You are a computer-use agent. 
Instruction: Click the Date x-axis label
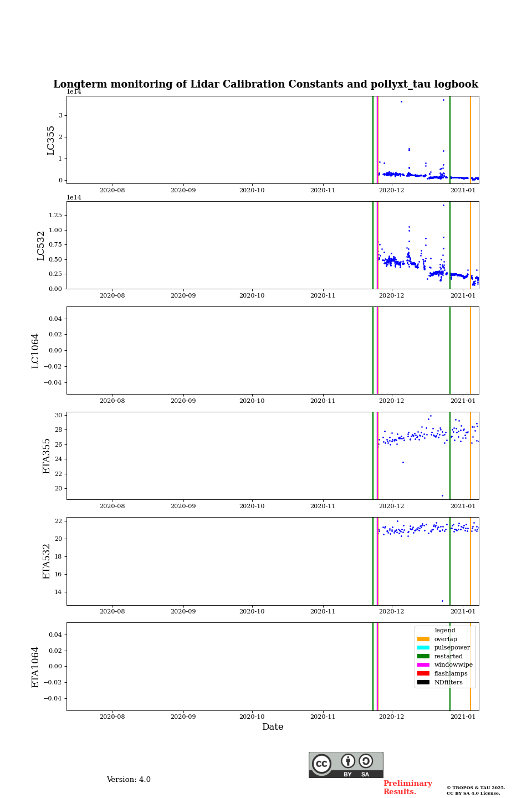273,727
